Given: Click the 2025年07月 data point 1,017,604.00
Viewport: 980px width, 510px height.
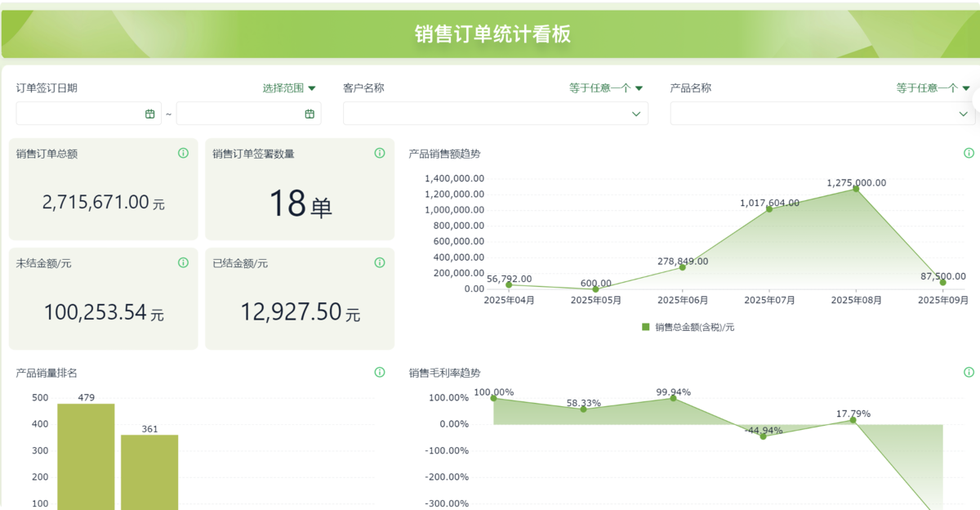Looking at the screenshot, I should 769,209.
